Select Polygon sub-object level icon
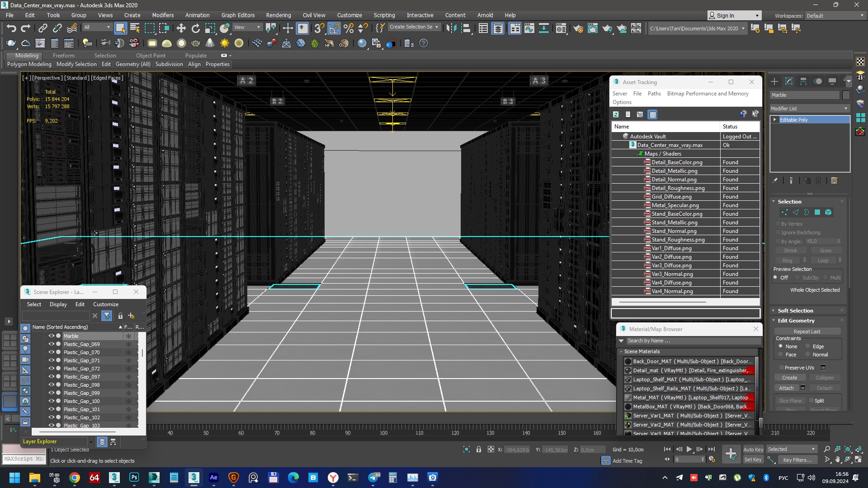This screenshot has height=488, width=868. (817, 212)
